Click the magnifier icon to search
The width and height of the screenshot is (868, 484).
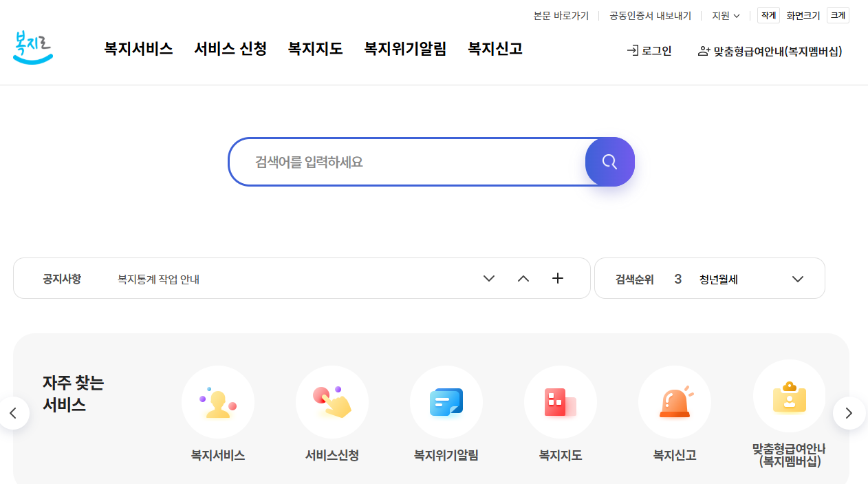[609, 161]
